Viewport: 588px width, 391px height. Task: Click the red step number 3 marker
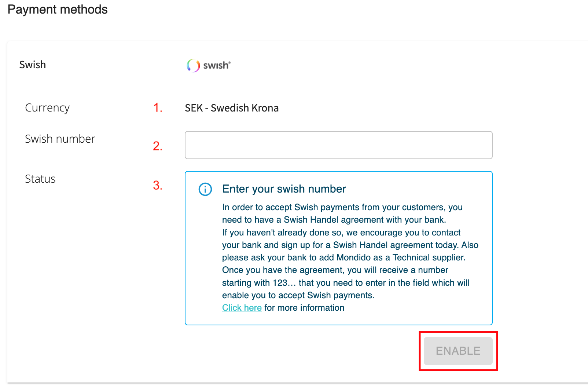coord(158,186)
